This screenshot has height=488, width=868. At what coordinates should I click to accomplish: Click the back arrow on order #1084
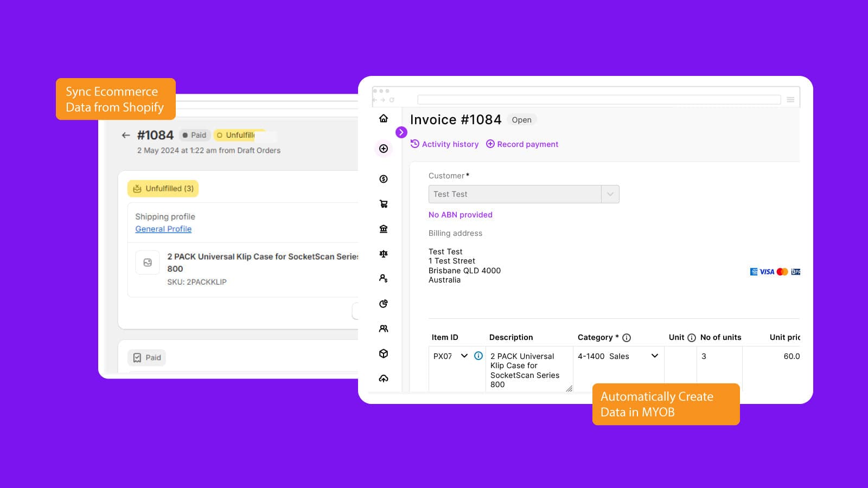(126, 135)
